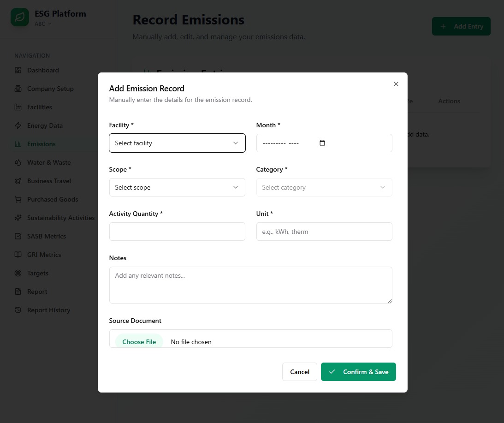Viewport: 504px width, 423px height.
Task: Click the Purchased Goods cart icon
Action: tap(18, 199)
